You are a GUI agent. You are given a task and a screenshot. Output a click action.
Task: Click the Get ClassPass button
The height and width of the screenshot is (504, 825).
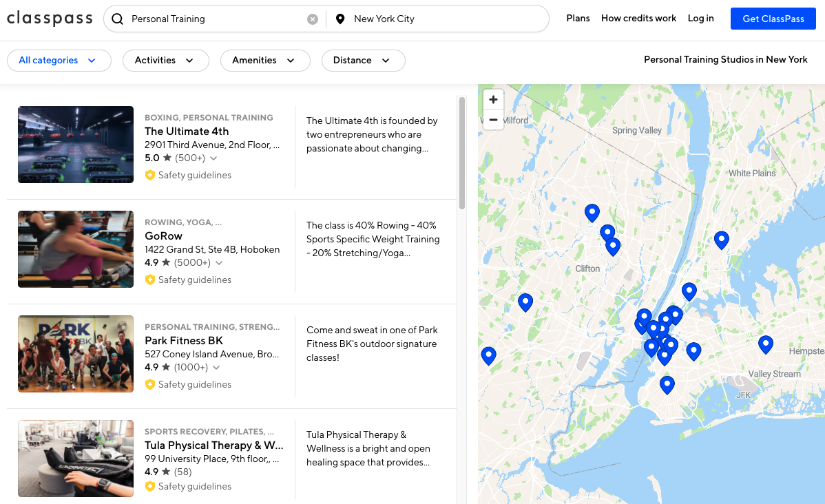773,19
